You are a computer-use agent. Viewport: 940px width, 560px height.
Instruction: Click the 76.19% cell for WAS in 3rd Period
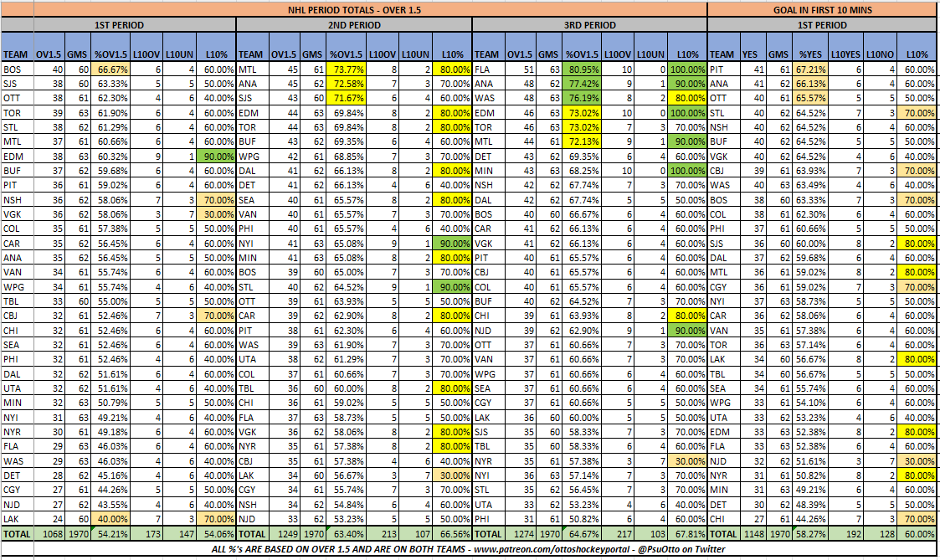click(x=583, y=98)
